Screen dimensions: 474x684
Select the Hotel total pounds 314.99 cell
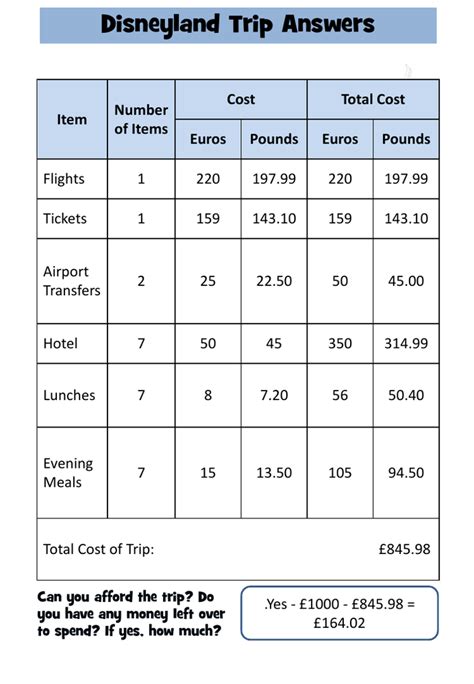click(x=406, y=343)
